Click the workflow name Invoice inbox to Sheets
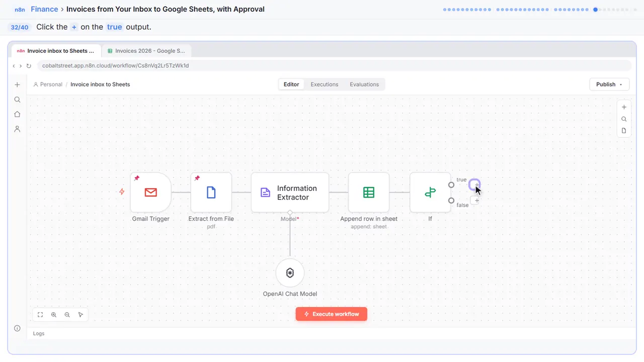The width and height of the screenshot is (644, 362). [x=100, y=84]
